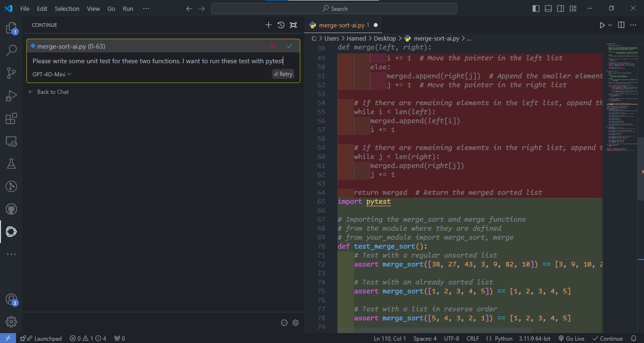The width and height of the screenshot is (644, 343).
Task: Open the Selection menu
Action: coord(67,8)
